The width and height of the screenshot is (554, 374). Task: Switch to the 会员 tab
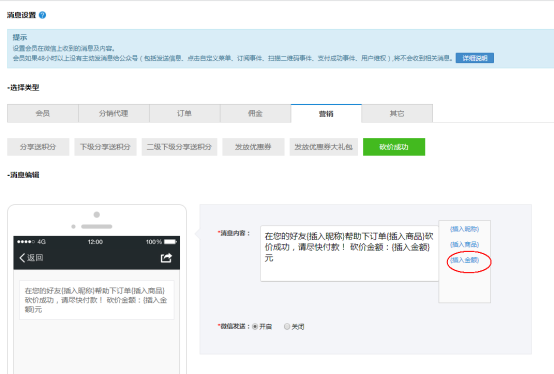click(43, 113)
